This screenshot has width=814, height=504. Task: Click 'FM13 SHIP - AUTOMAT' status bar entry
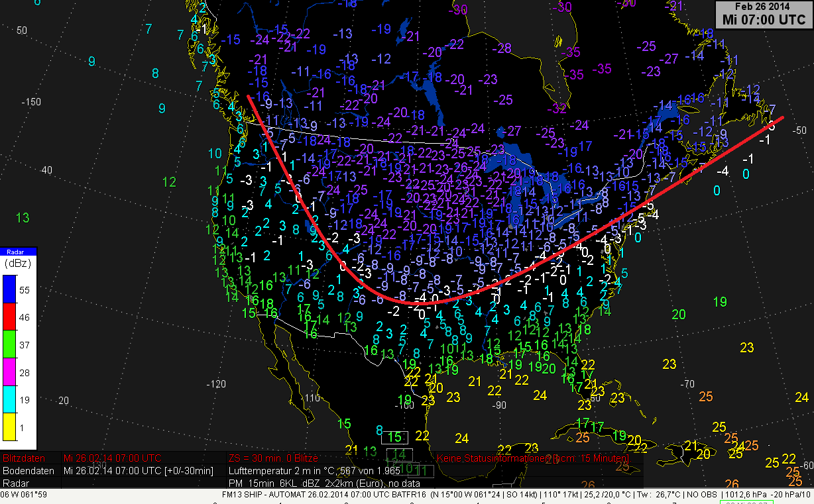click(262, 495)
